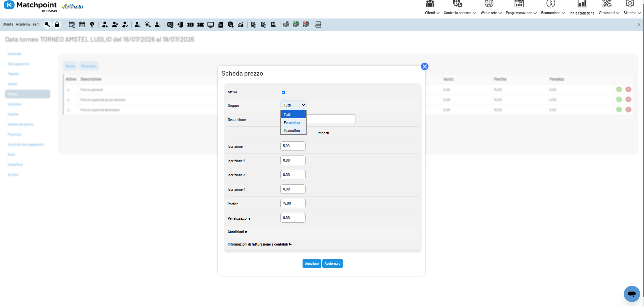Click the Iscrizione 2 amount field
Viewport: 644px width, 306px height.
293,161
